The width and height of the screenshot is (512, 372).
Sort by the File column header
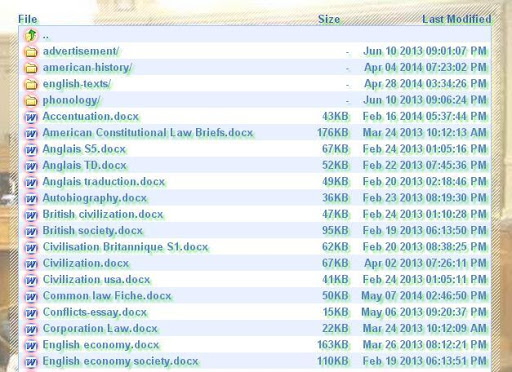click(x=28, y=19)
